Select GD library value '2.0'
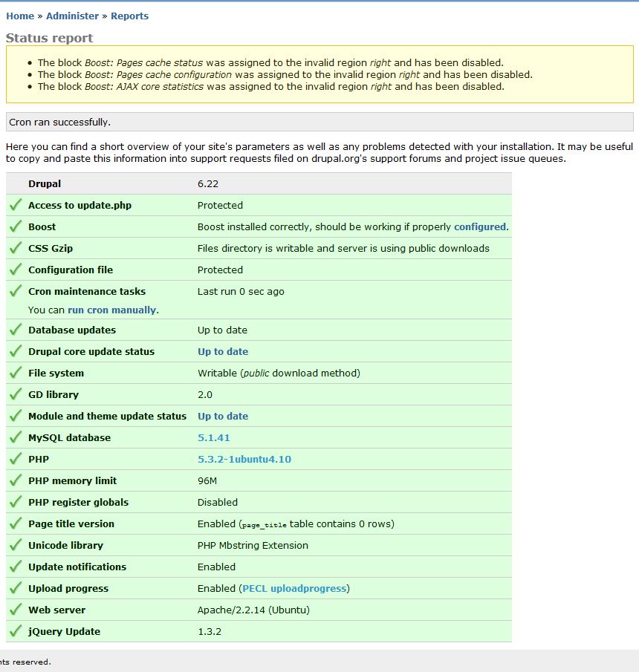The width and height of the screenshot is (639, 672). [x=204, y=395]
